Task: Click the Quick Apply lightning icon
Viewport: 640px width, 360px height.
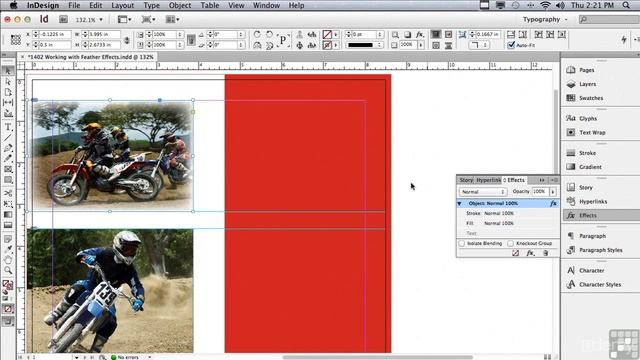Action: point(624,39)
